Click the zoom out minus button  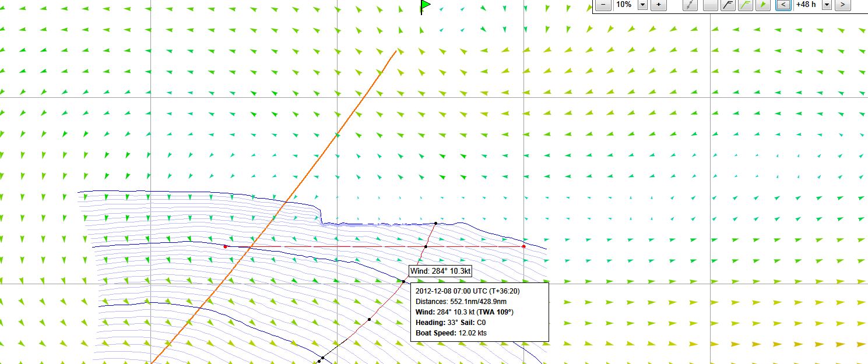coord(603,5)
